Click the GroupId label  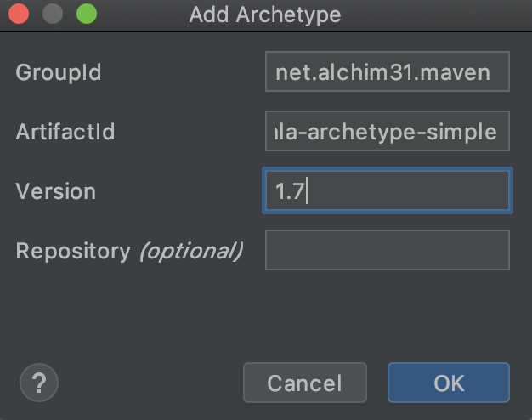(59, 72)
